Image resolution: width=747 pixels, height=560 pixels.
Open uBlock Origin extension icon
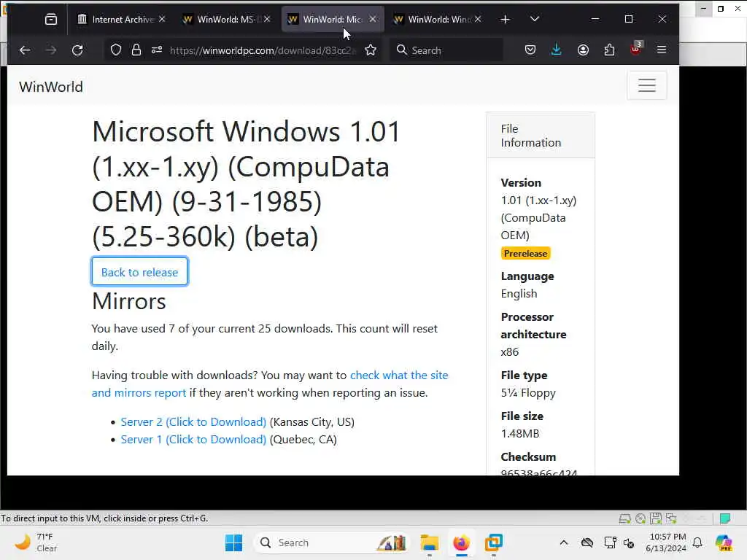tap(636, 49)
